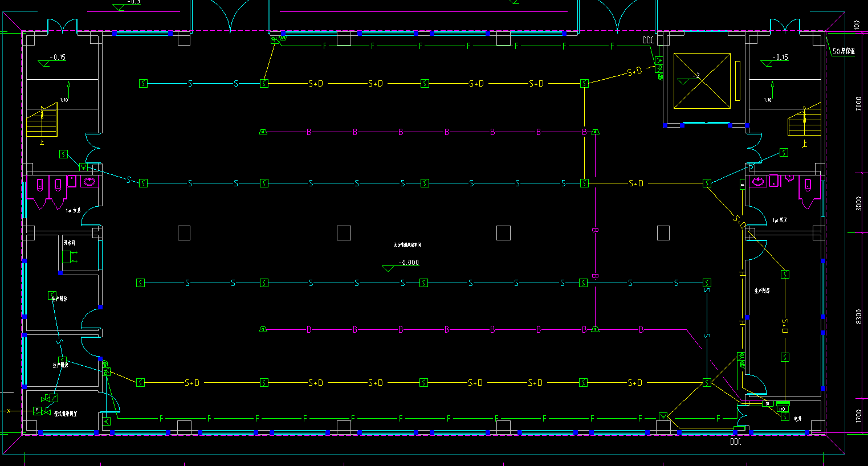This screenshot has height=466, width=868.
Task: Click the '开水间' room label
Action: click(69, 243)
